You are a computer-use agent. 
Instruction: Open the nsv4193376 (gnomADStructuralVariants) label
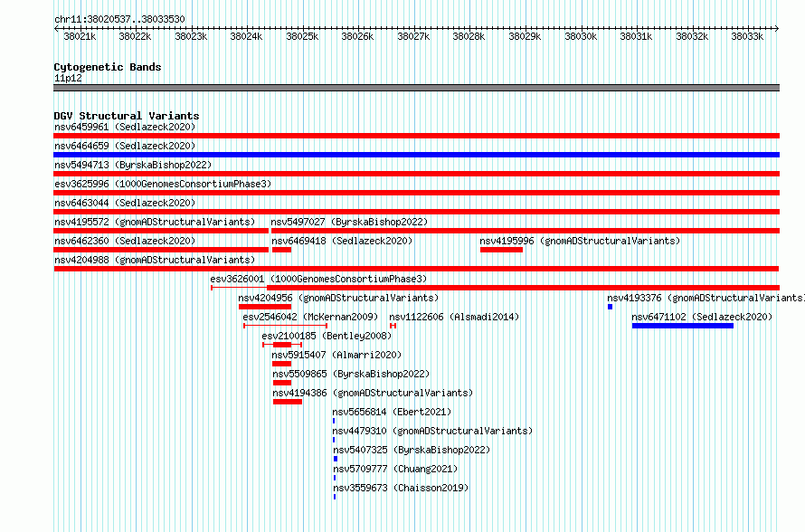click(706, 298)
